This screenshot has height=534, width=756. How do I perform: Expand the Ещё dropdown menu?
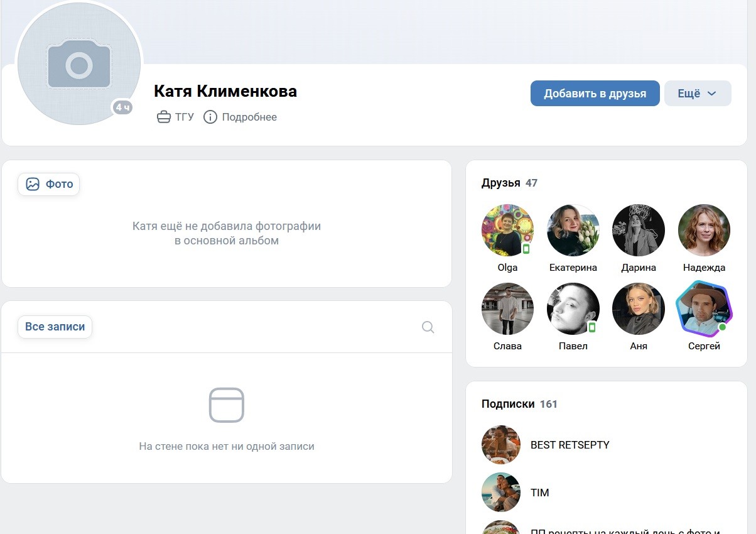(698, 94)
